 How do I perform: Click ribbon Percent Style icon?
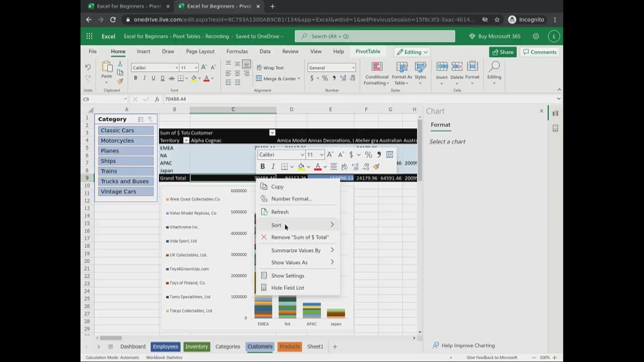coord(325,78)
